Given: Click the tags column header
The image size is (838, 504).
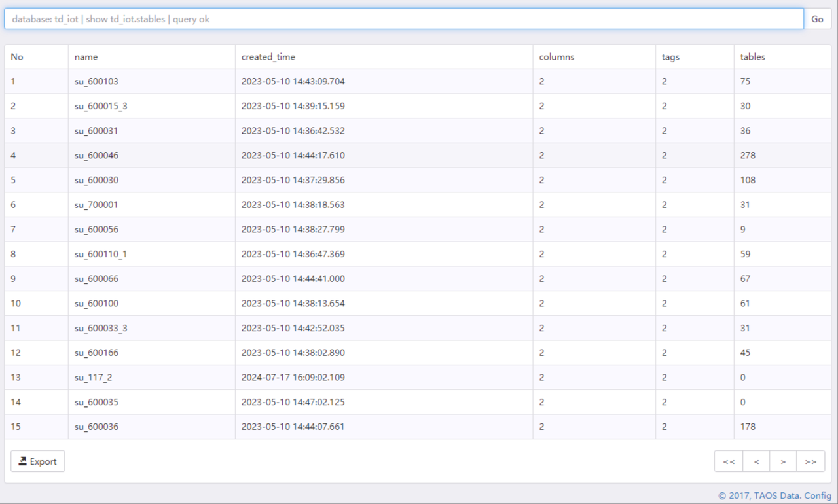Looking at the screenshot, I should click(670, 57).
